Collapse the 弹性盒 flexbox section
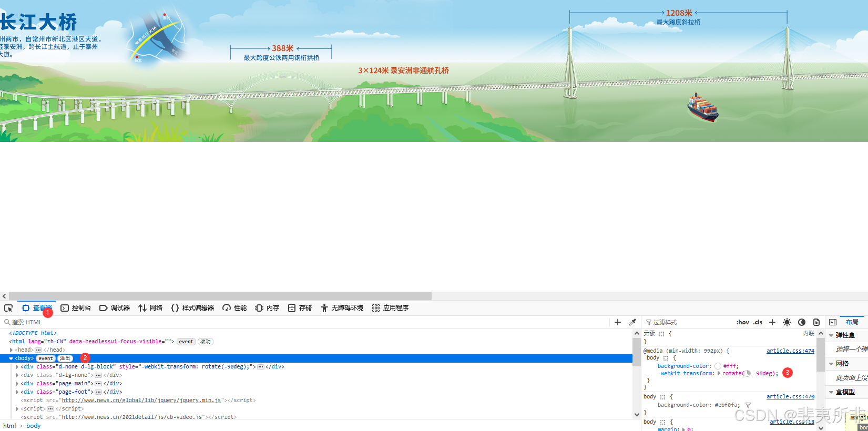 tap(831, 335)
